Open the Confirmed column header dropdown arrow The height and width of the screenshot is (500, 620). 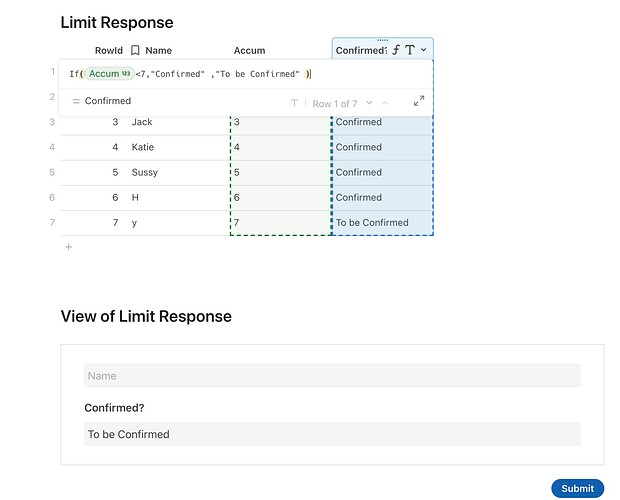click(424, 50)
